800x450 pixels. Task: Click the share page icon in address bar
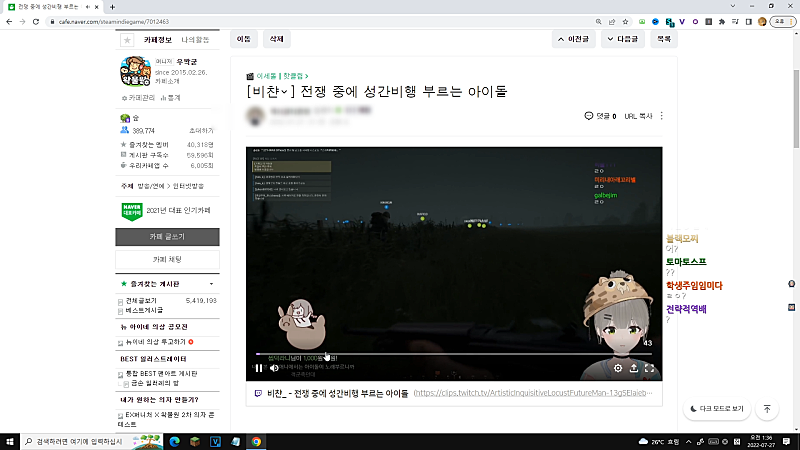coord(612,21)
